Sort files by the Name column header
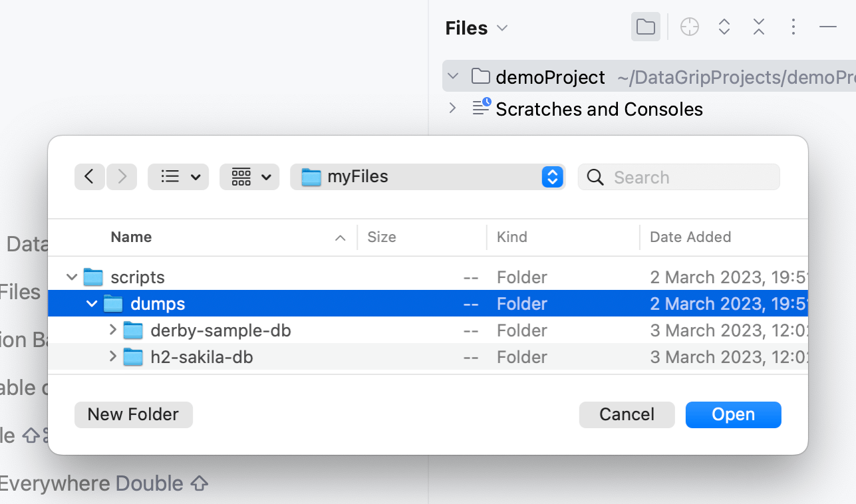This screenshot has height=504, width=856. (x=131, y=237)
